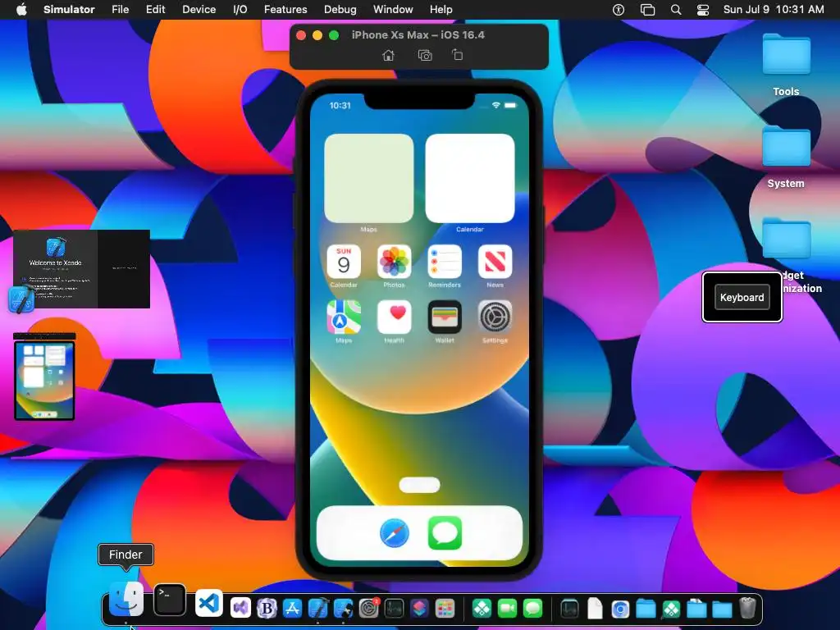Tap the 10:31 time in iPhone status bar

point(340,106)
